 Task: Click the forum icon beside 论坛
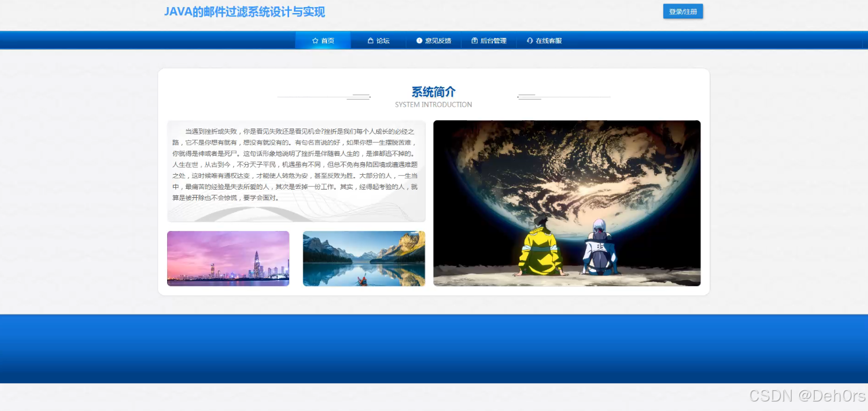(370, 41)
